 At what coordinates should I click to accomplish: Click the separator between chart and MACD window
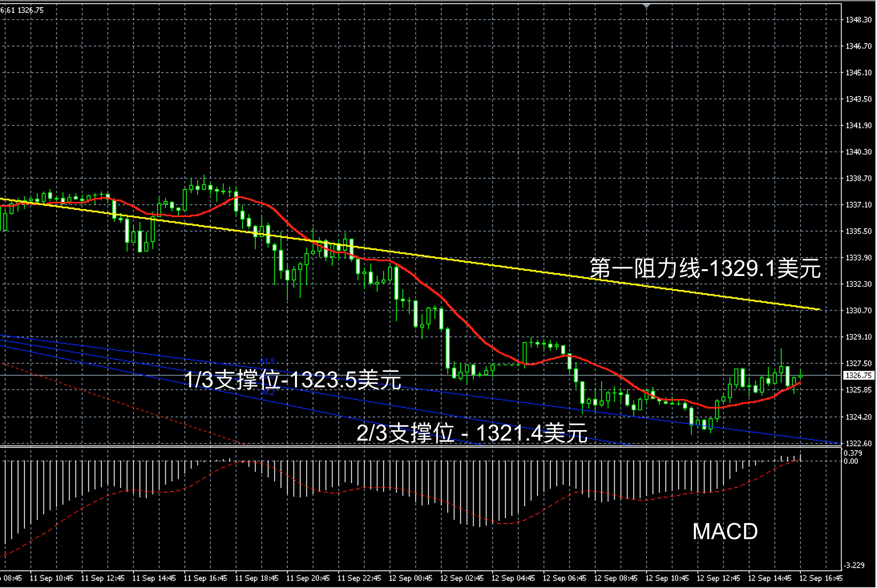click(x=421, y=447)
